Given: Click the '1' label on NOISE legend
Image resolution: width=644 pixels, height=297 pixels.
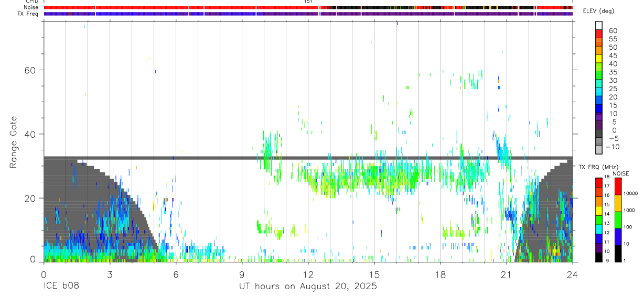Looking at the screenshot, I should click(x=625, y=260).
